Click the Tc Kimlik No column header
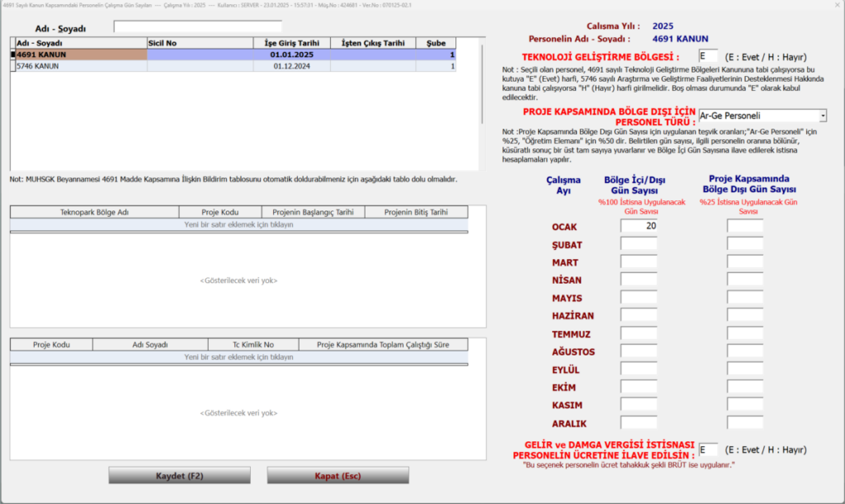 coord(253,345)
